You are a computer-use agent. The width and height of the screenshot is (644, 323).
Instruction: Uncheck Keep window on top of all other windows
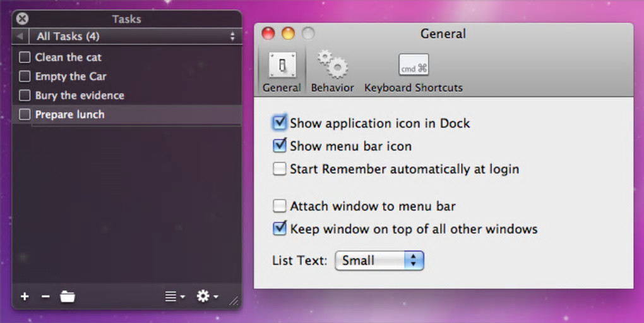[x=279, y=228]
